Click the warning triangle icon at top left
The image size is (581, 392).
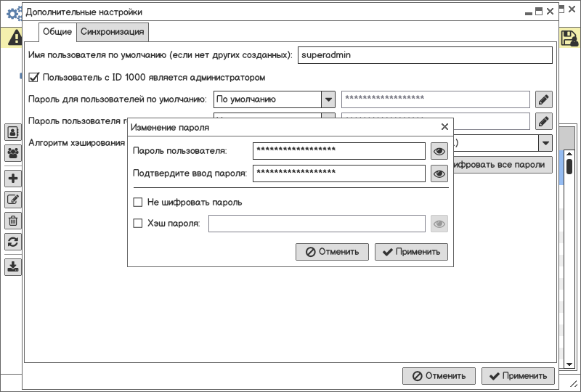pyautogui.click(x=15, y=38)
